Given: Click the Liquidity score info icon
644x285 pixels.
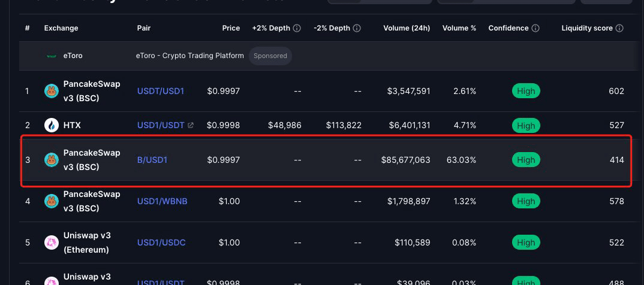Looking at the screenshot, I should [620, 28].
